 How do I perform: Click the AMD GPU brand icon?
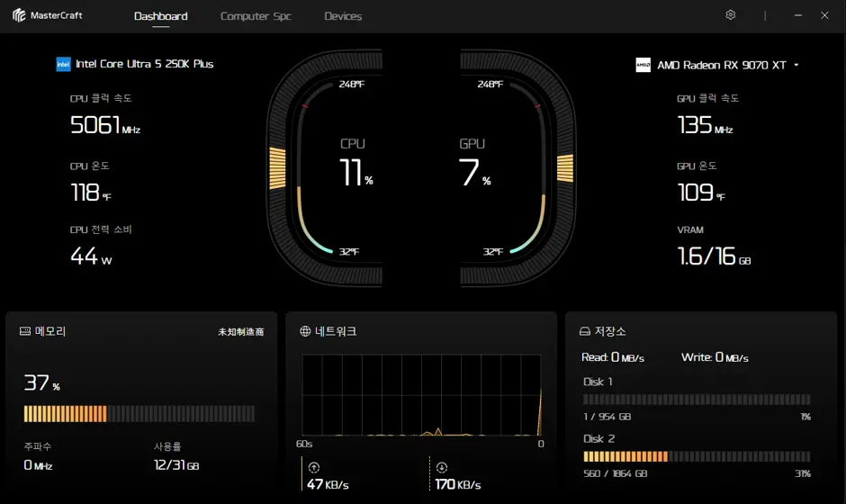(643, 65)
